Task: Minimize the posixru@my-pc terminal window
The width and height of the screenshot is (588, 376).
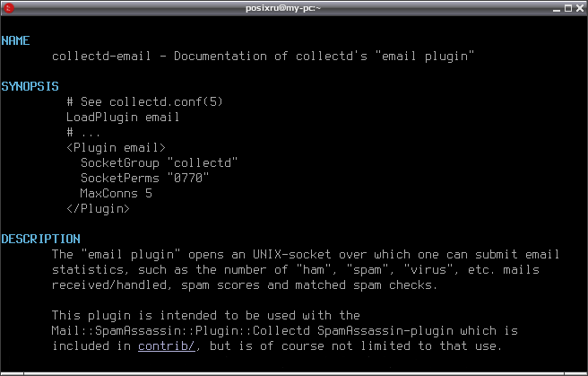Action: coord(557,8)
